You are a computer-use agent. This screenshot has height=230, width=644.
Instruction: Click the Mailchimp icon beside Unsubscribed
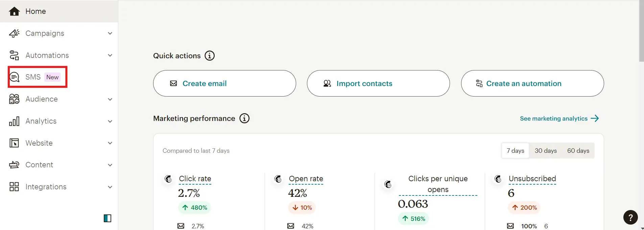498,179
